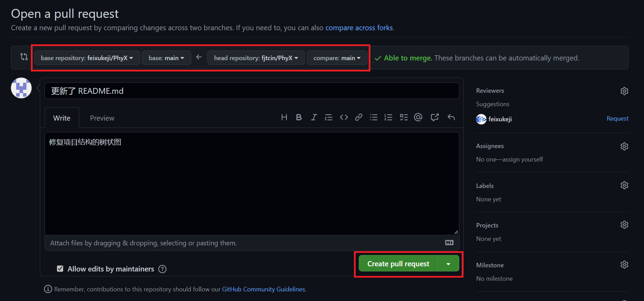
Task: Open GitHub Community Guidelines link
Action: pos(264,289)
